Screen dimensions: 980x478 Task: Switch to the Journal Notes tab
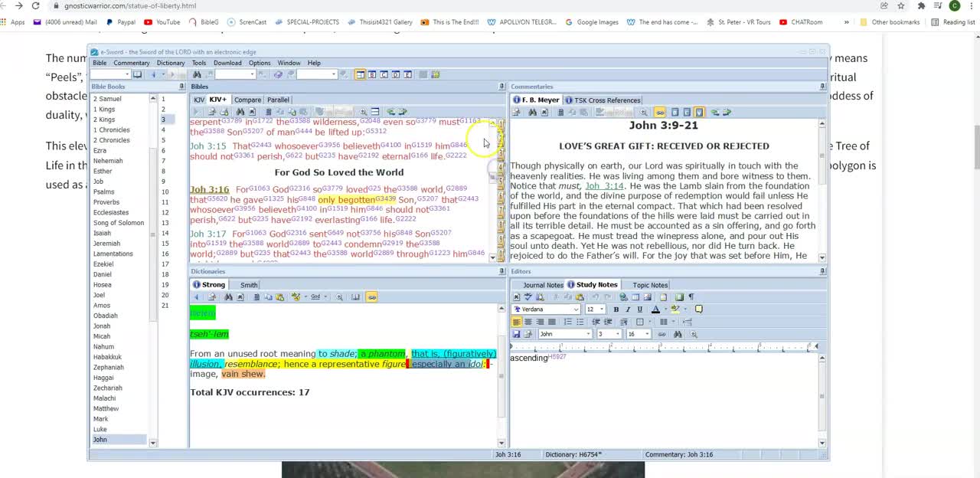click(543, 285)
